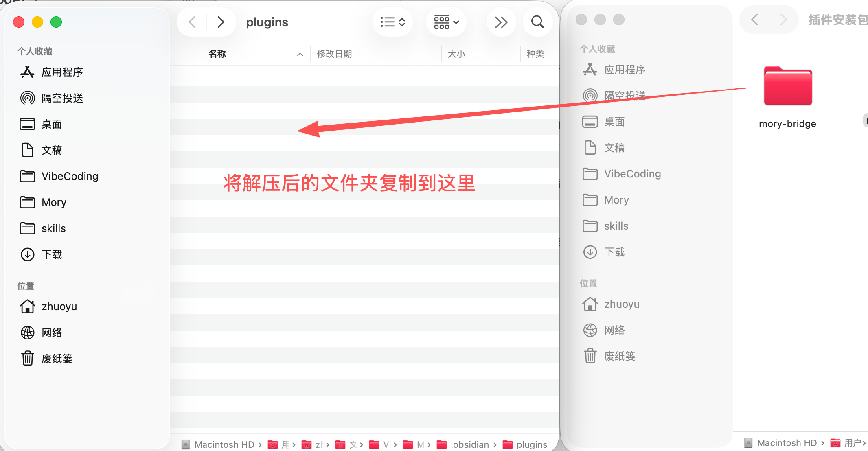Navigate back with the back arrow

pyautogui.click(x=192, y=22)
